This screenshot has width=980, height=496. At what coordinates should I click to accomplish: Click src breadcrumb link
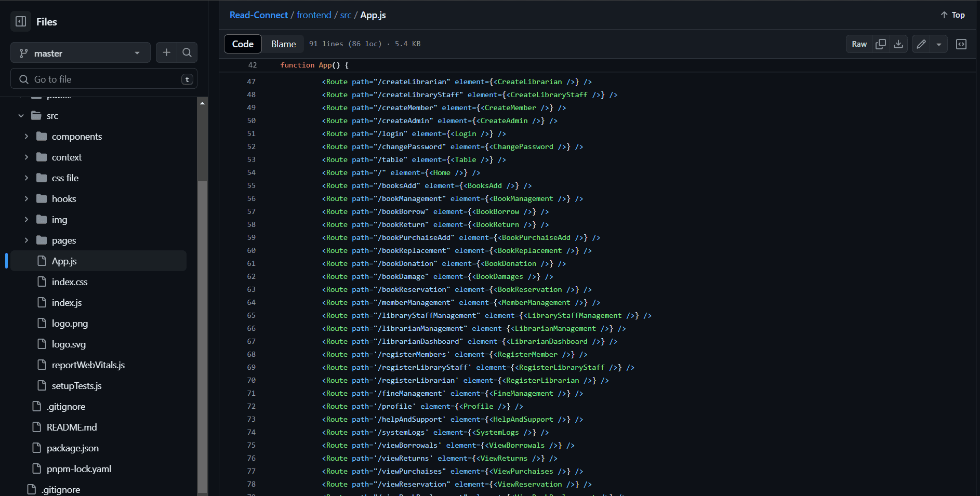(346, 15)
